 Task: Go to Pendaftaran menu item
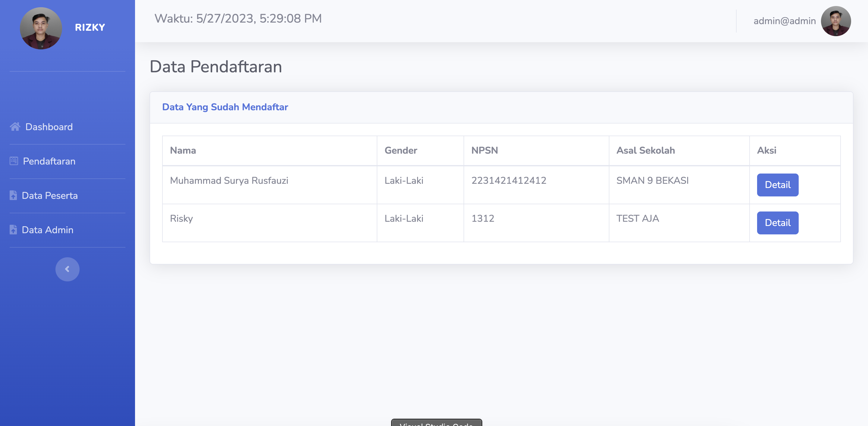(x=49, y=161)
